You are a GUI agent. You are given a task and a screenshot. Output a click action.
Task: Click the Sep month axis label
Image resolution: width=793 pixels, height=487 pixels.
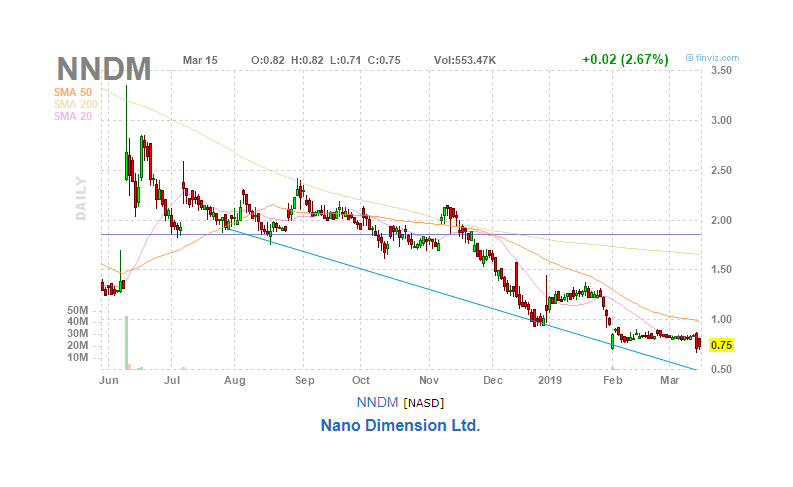pyautogui.click(x=304, y=380)
